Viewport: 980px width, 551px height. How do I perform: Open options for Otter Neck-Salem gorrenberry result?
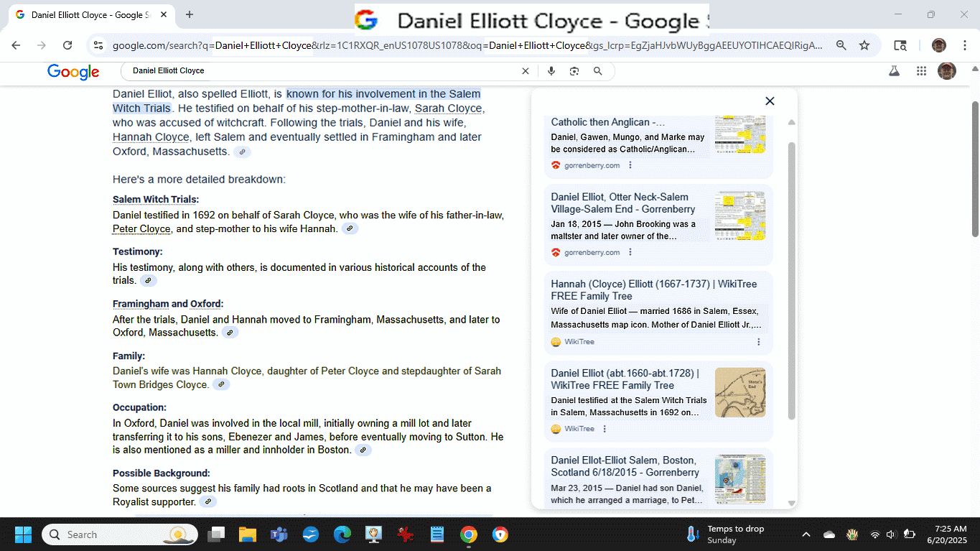coord(630,252)
